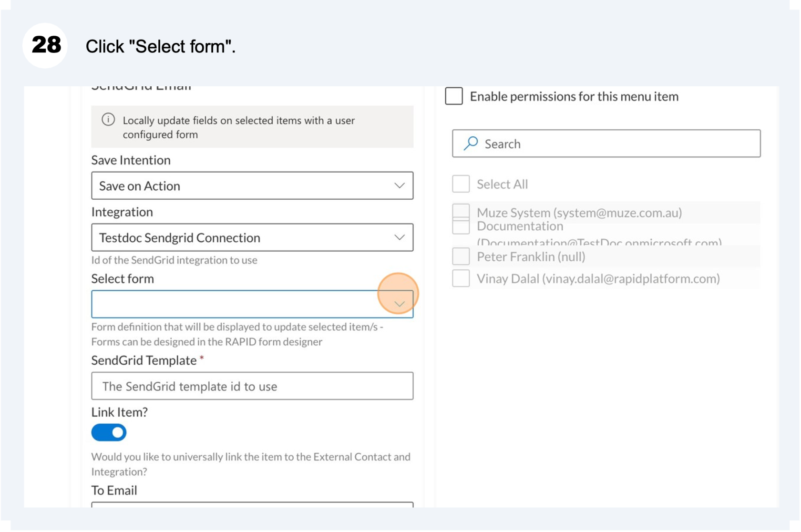
Task: Click the Muze System (system@muze.com.au) label
Action: coord(579,213)
